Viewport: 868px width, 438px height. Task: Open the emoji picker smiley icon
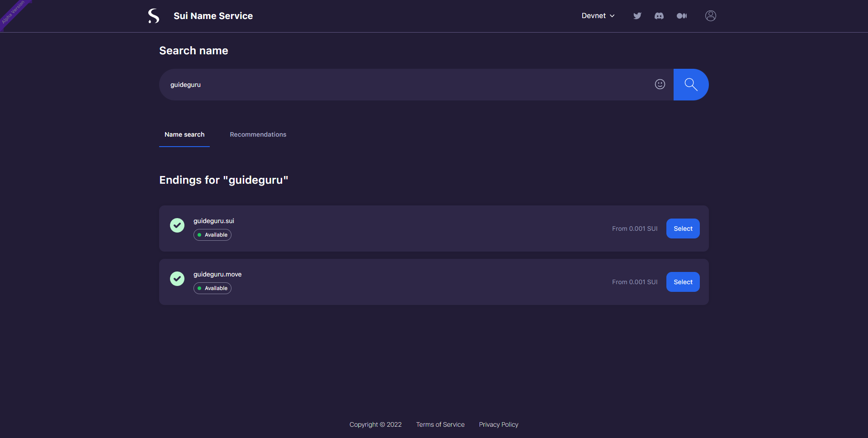click(x=660, y=84)
